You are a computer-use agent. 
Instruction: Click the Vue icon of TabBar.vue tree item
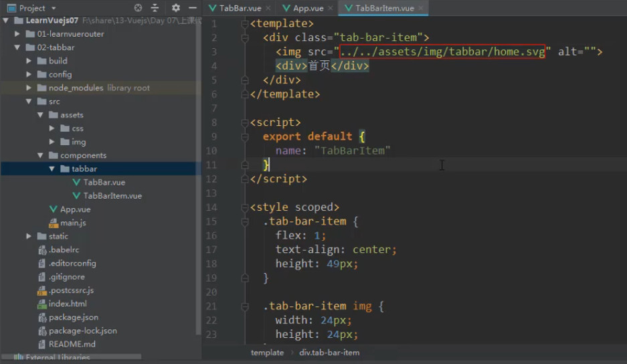(76, 183)
